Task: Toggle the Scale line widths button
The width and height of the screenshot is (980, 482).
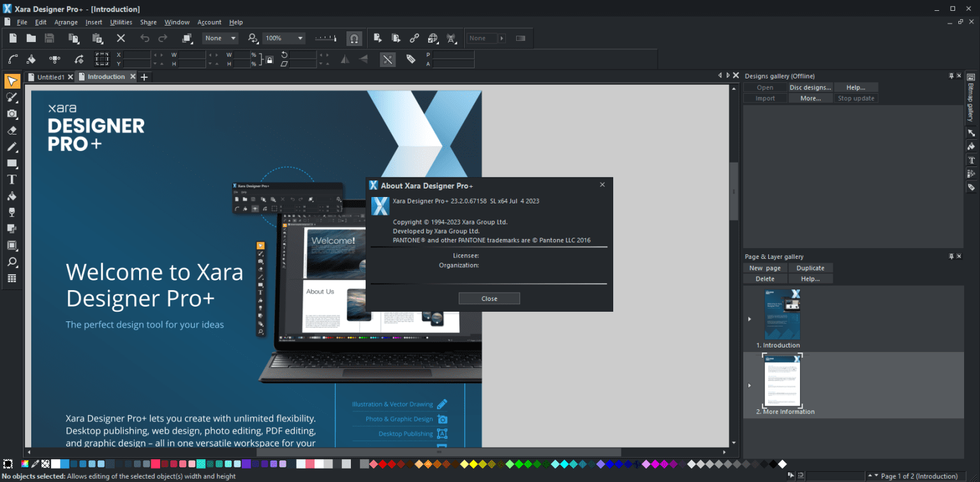Action: [x=388, y=59]
